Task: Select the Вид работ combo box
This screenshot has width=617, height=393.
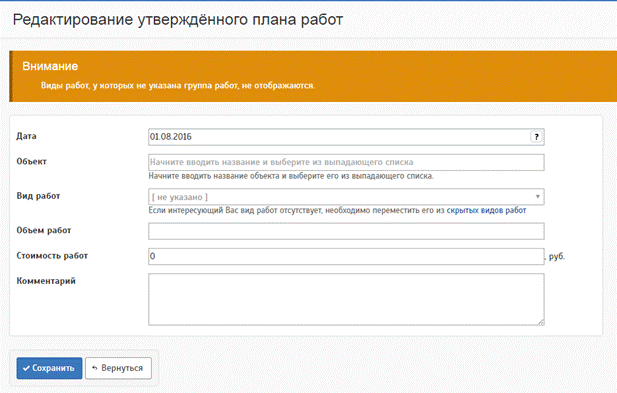Action: (x=346, y=197)
